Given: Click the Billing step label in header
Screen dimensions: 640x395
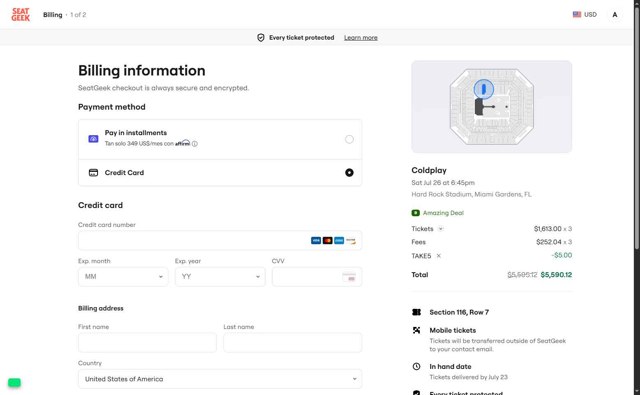Looking at the screenshot, I should pos(53,15).
